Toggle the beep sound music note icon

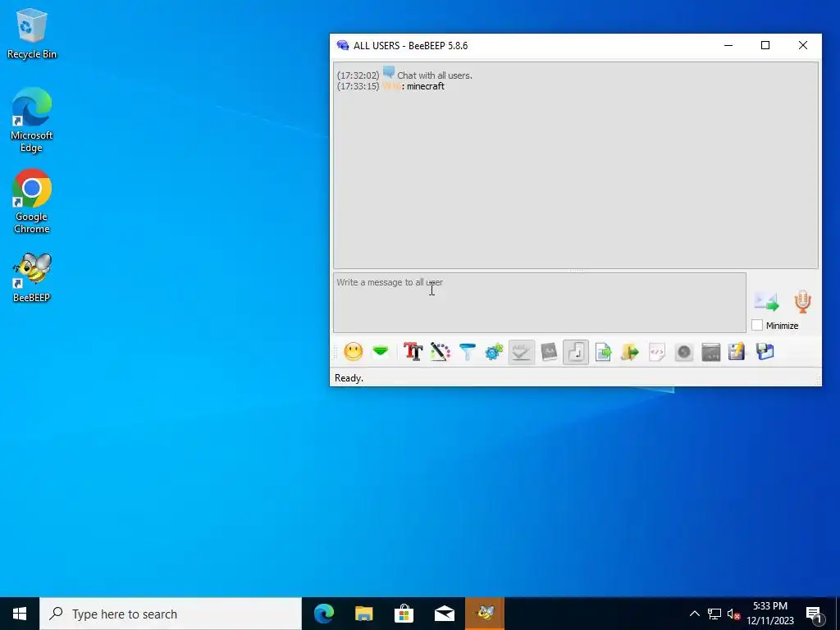pos(576,352)
